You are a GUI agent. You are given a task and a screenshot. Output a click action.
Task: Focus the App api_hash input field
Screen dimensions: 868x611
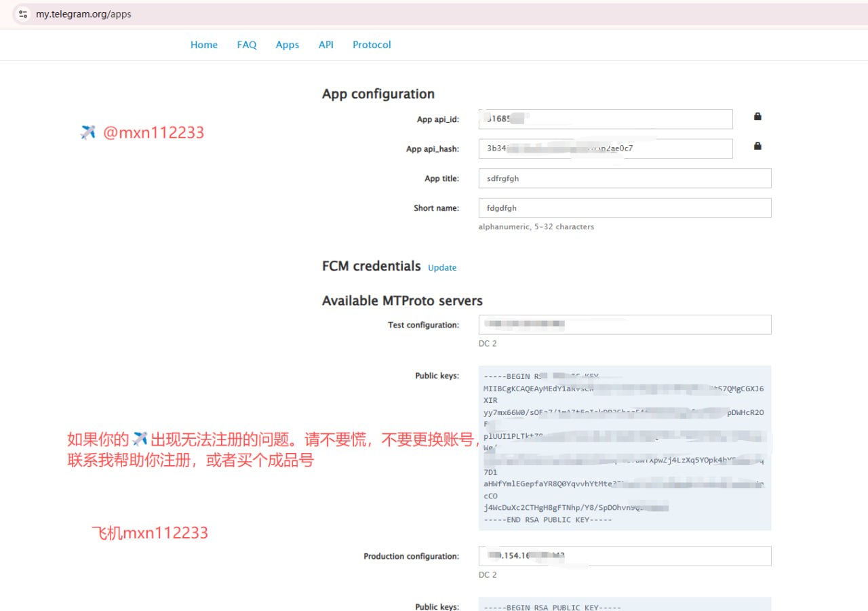606,148
